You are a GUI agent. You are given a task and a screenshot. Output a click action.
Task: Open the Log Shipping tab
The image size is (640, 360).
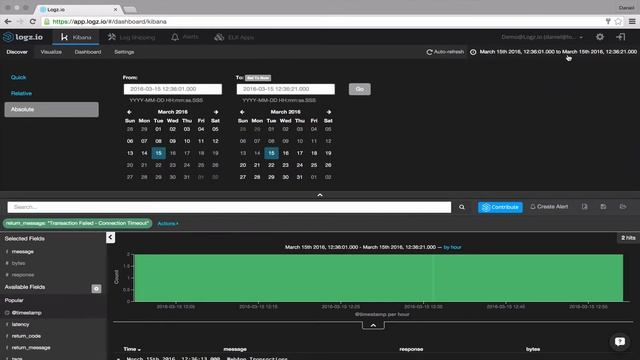(x=131, y=37)
